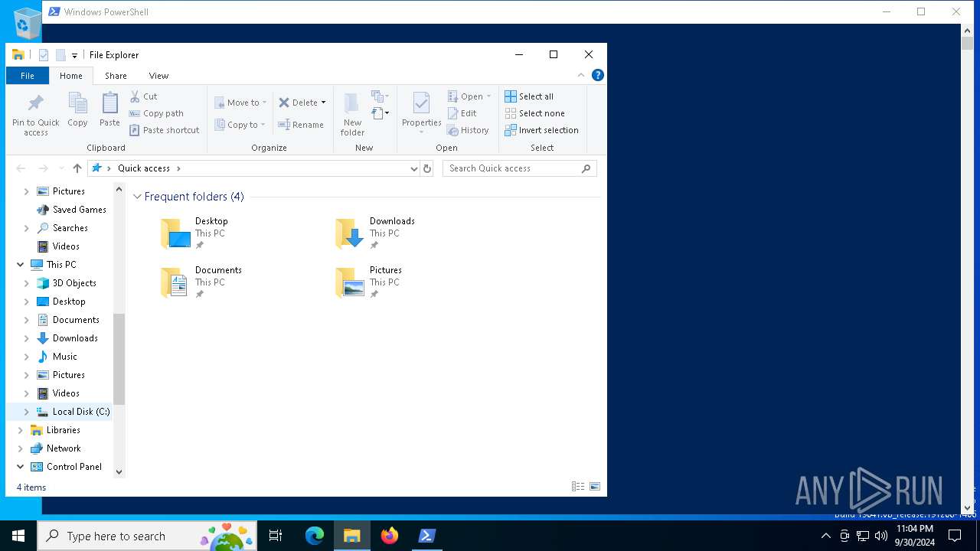Click Select all
The width and height of the screenshot is (980, 551).
529,96
